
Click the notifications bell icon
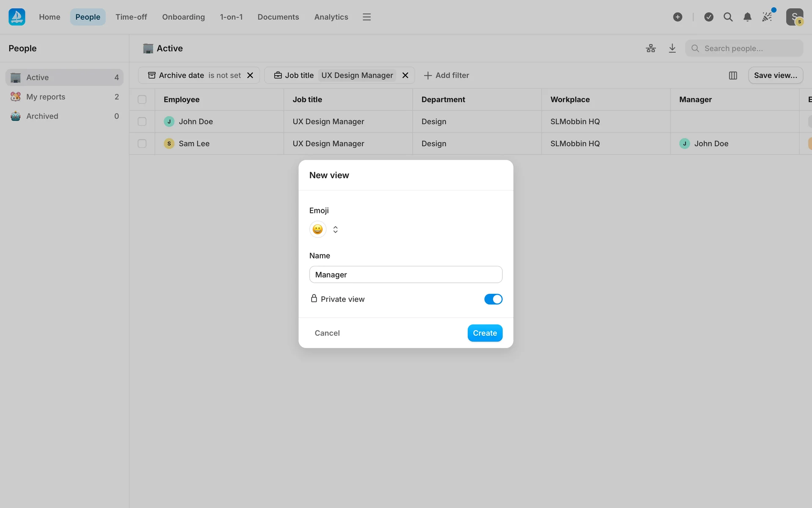(747, 17)
